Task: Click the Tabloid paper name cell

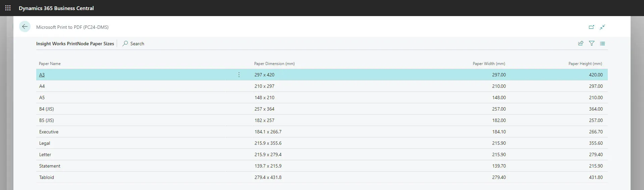Action: coord(46,177)
